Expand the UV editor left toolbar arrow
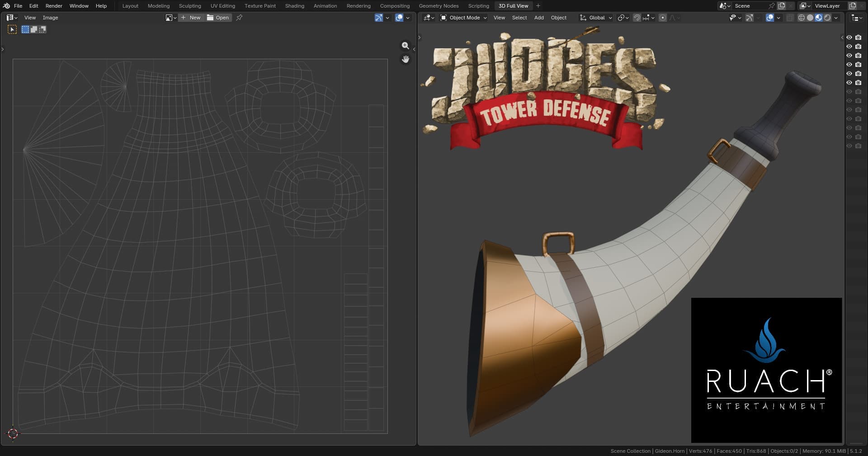This screenshot has height=456, width=868. (x=3, y=49)
